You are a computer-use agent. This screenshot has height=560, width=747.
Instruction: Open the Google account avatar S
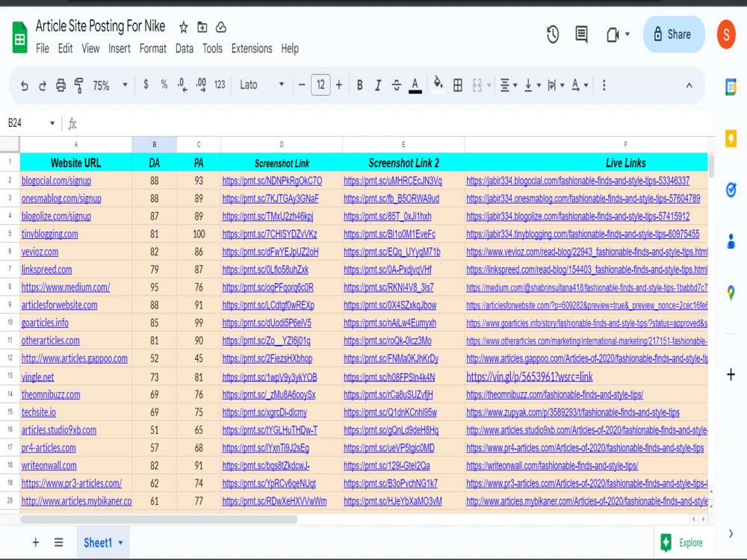click(726, 34)
